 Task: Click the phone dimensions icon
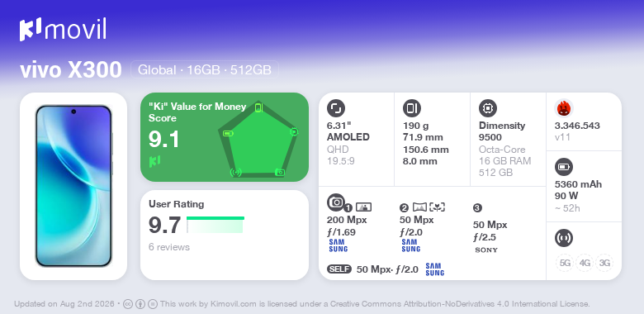[x=412, y=108]
